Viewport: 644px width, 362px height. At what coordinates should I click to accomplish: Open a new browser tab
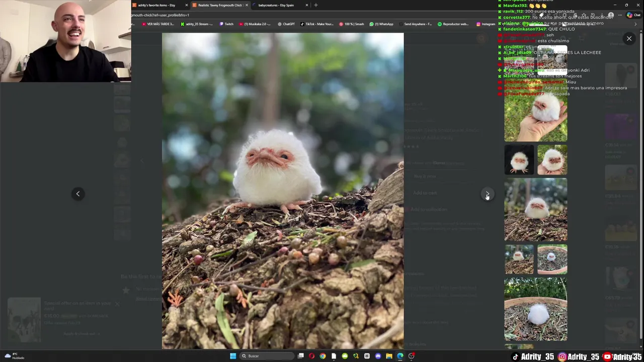coord(316,5)
